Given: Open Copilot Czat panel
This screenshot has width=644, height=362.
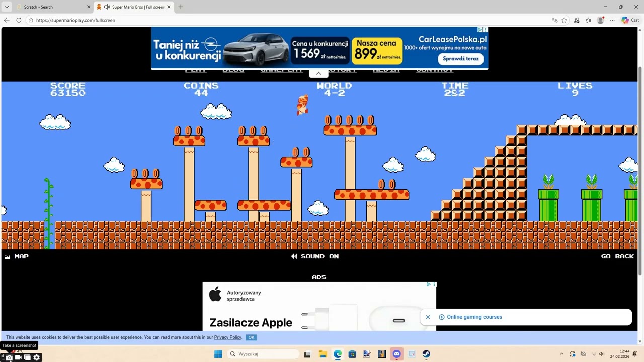Looking at the screenshot, I should click(x=630, y=20).
